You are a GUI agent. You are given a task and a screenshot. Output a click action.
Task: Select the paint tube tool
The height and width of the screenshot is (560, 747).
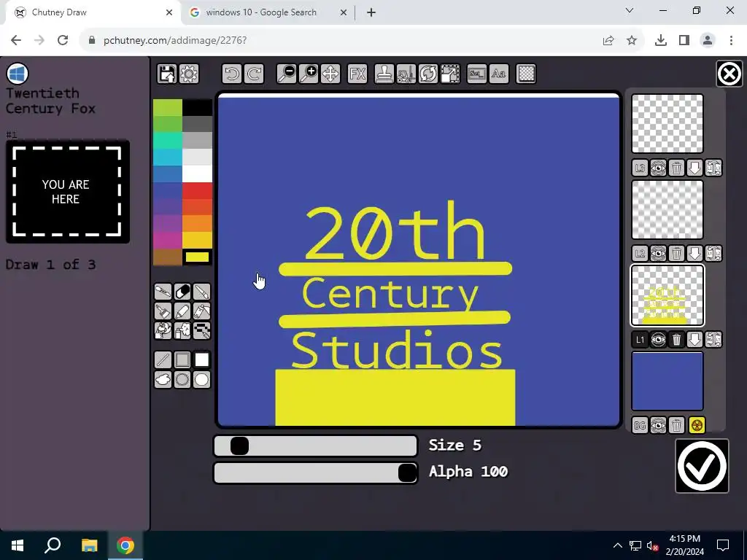(x=202, y=311)
